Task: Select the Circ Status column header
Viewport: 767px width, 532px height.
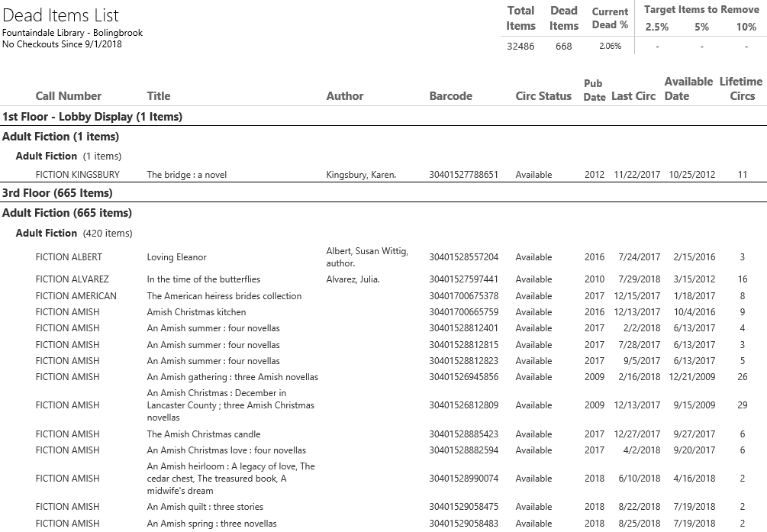Action: [543, 96]
